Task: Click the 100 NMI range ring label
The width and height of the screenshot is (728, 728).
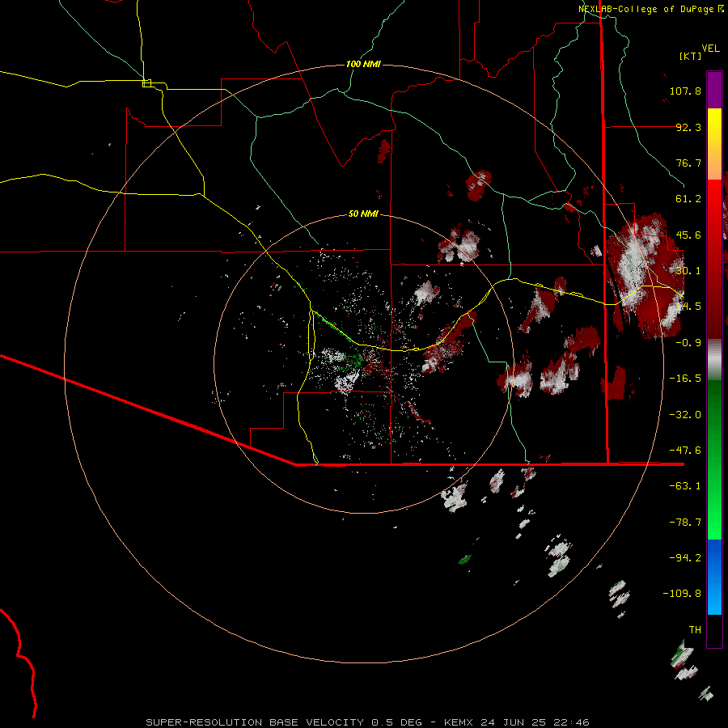Action: 363,64
